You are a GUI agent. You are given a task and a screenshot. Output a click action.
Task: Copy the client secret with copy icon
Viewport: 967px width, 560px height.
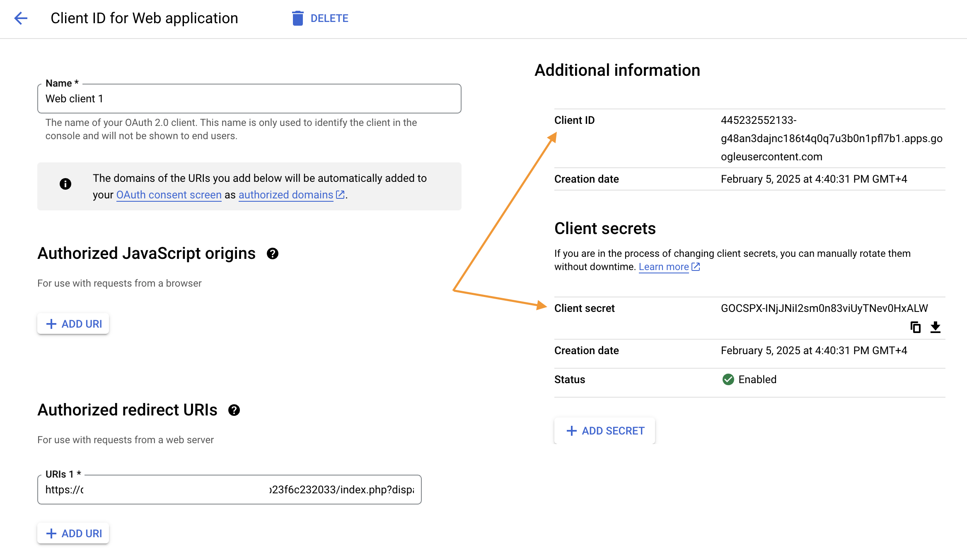[915, 327]
